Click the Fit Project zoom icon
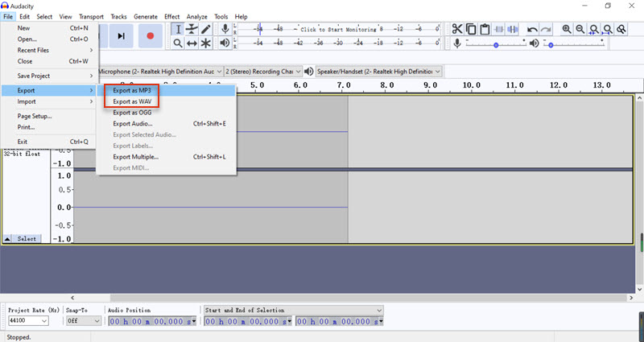644x342 pixels. point(608,29)
